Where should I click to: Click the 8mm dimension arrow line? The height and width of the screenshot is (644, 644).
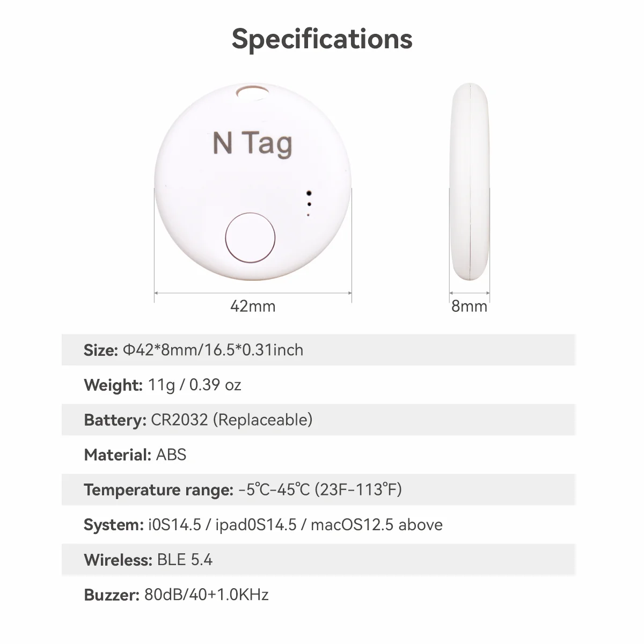tap(470, 293)
